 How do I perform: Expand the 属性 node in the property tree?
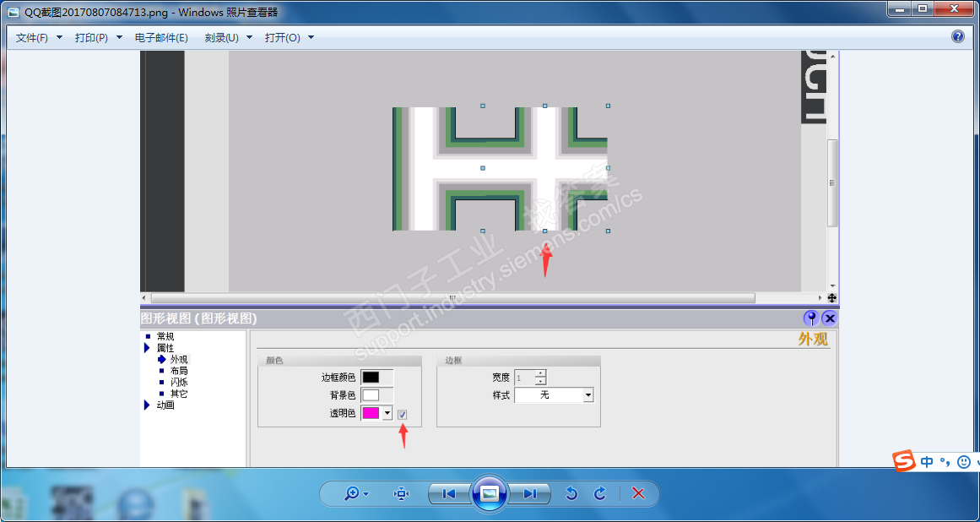tap(148, 348)
